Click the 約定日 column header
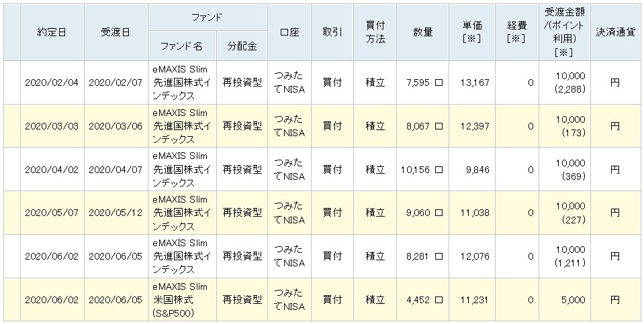This screenshot has width=644, height=324. [x=51, y=32]
